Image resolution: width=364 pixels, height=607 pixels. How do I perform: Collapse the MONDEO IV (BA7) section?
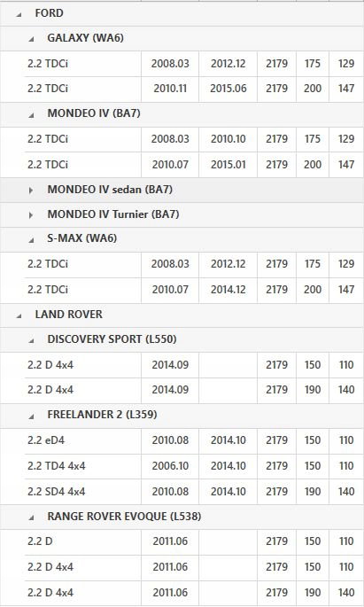(31, 114)
